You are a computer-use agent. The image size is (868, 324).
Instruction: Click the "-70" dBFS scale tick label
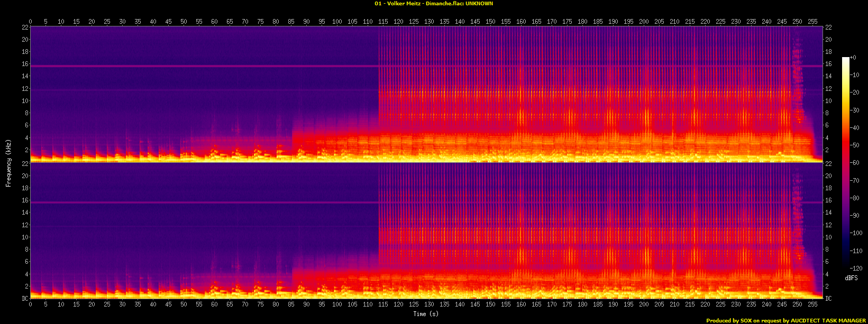point(855,180)
